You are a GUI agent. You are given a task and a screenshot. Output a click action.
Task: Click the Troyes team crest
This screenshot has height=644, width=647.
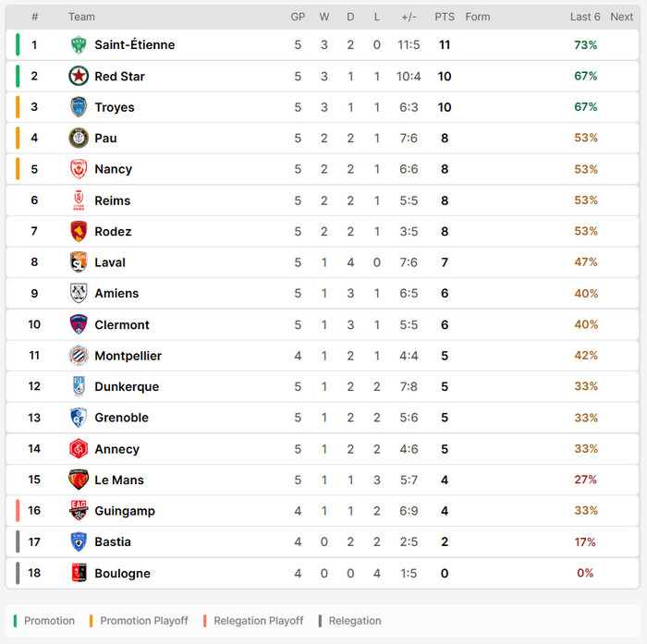point(79,107)
